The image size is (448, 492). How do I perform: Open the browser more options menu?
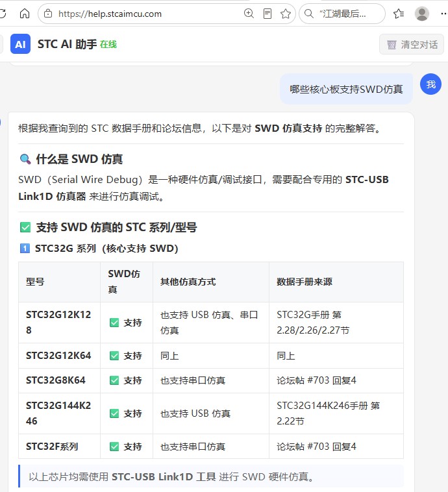click(x=443, y=14)
